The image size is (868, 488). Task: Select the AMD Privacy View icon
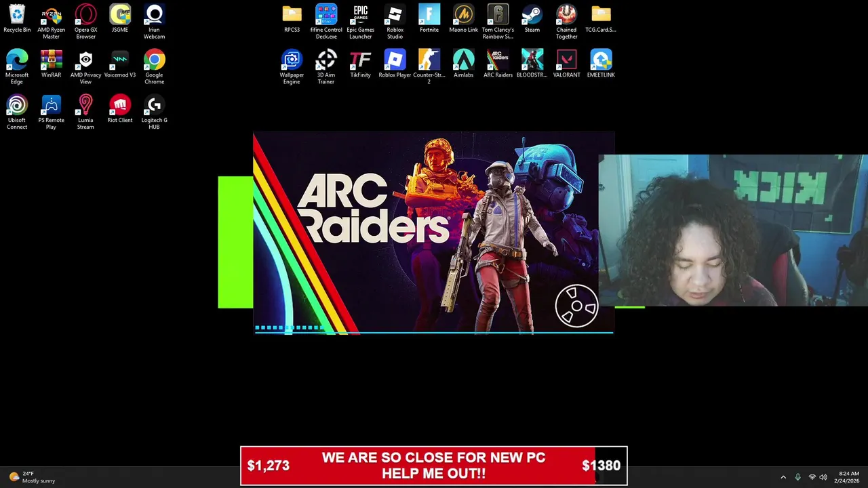tap(85, 67)
